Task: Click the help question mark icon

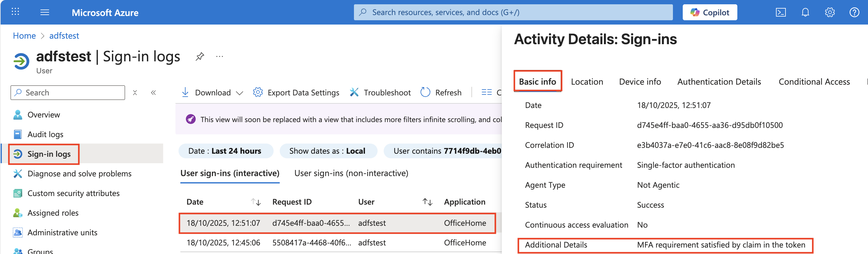Action: (x=854, y=13)
